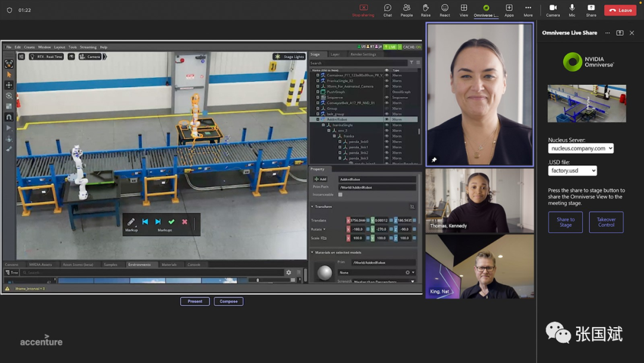Open the Chat panel in Teams toolbar
The height and width of the screenshot is (363, 644).
click(x=388, y=10)
